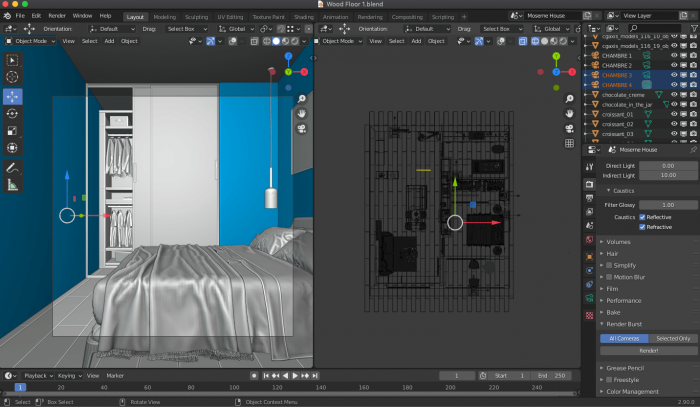Click the Render! button
Screen dimensions: 700x407
[649, 350]
